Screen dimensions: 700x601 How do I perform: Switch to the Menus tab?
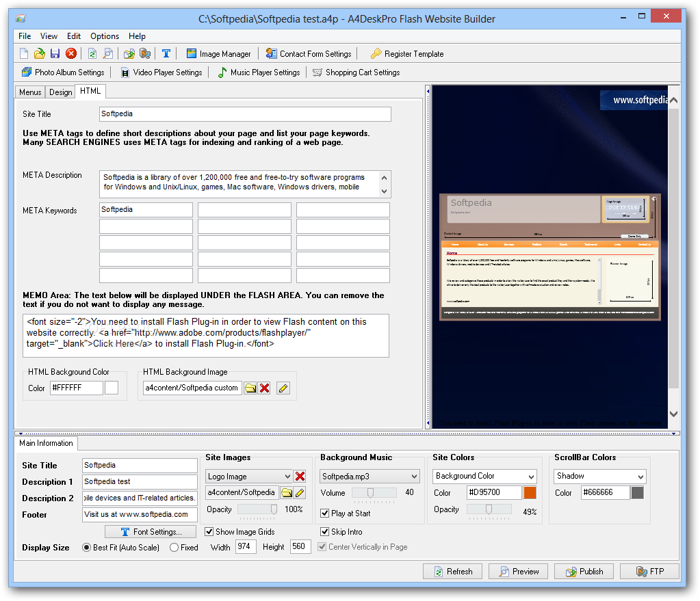tap(30, 92)
